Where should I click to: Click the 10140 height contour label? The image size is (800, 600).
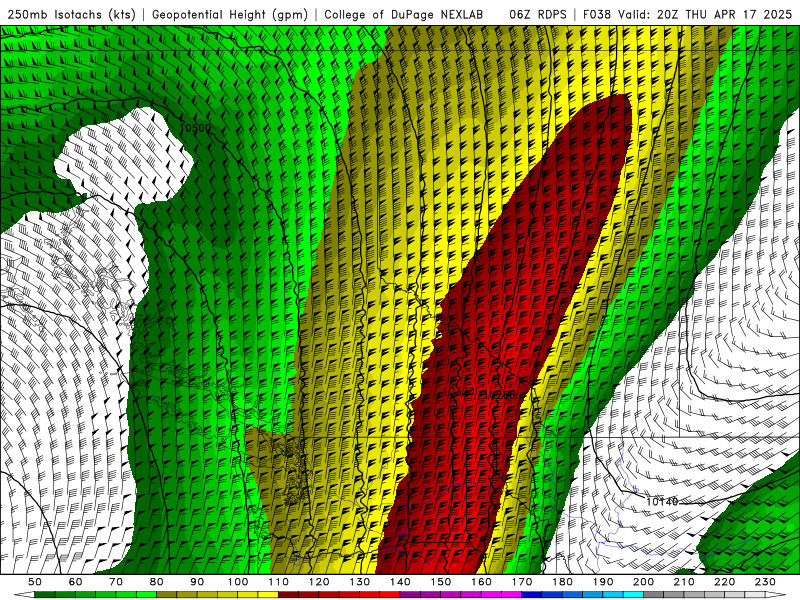pyautogui.click(x=662, y=502)
